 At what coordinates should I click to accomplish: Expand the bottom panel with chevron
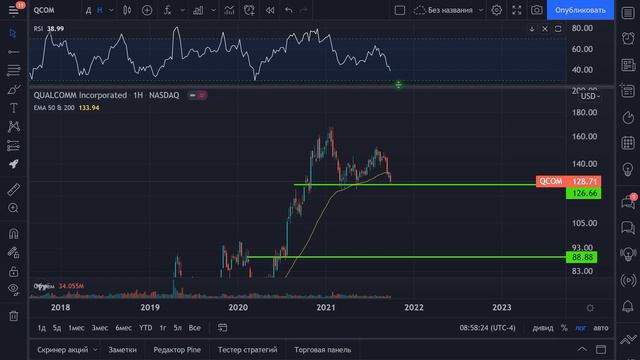point(582,349)
